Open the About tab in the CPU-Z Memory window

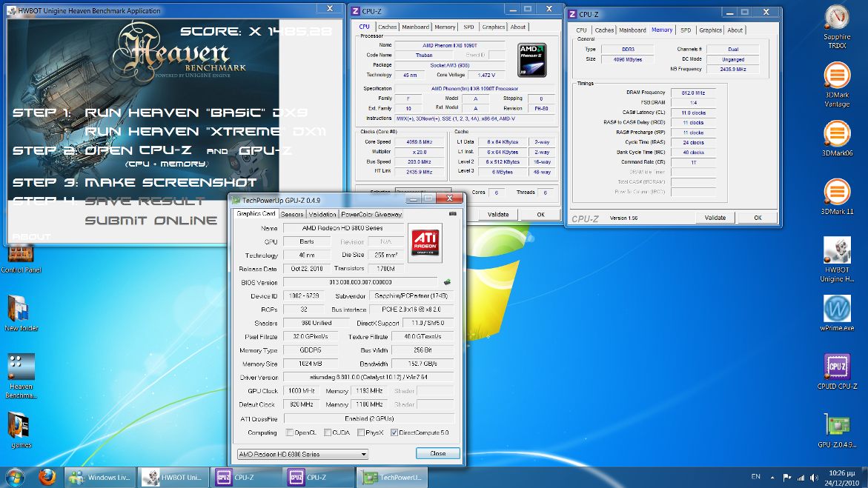pos(735,30)
